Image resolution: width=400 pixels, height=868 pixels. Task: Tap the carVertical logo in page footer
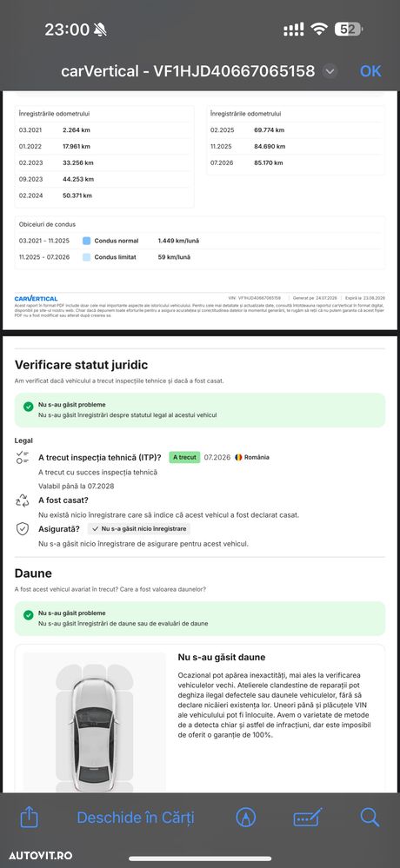36,298
